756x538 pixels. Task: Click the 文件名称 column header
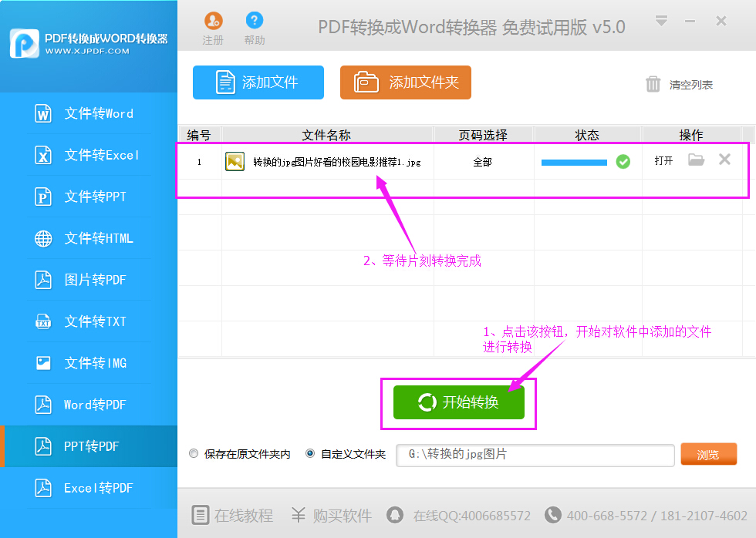[x=327, y=135]
